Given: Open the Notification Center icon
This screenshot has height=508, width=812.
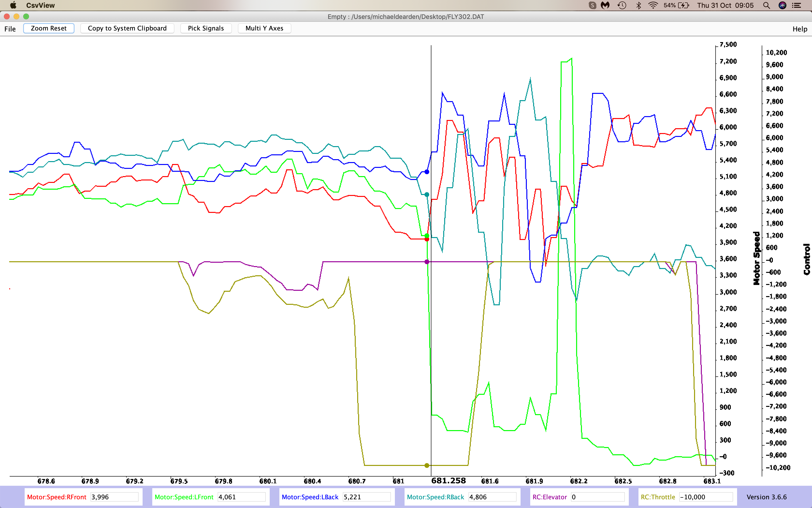Looking at the screenshot, I should click(797, 5).
